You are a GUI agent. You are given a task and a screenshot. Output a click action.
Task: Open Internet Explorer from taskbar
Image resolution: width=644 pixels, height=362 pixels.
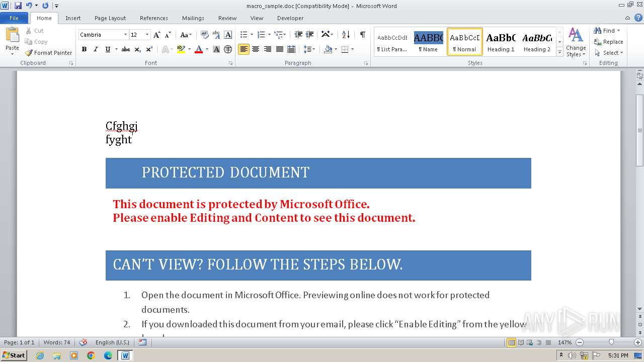[x=40, y=355]
